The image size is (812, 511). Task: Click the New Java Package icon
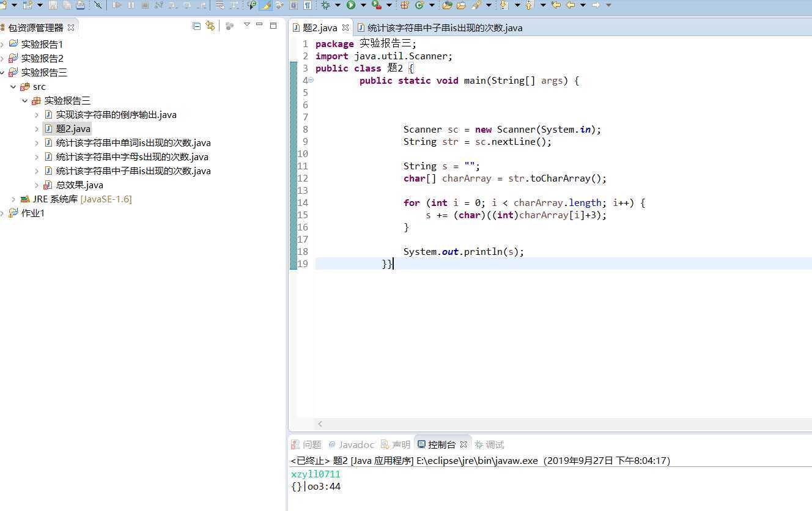[404, 5]
